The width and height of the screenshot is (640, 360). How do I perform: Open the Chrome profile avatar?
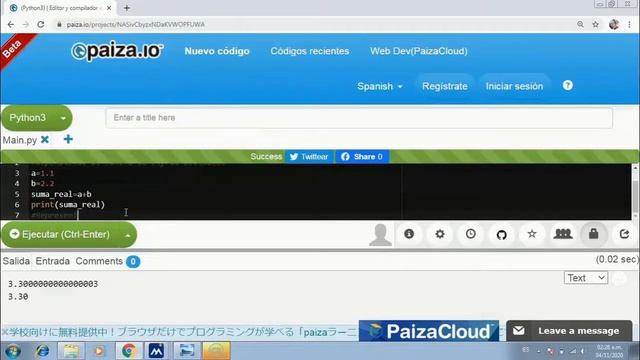613,24
